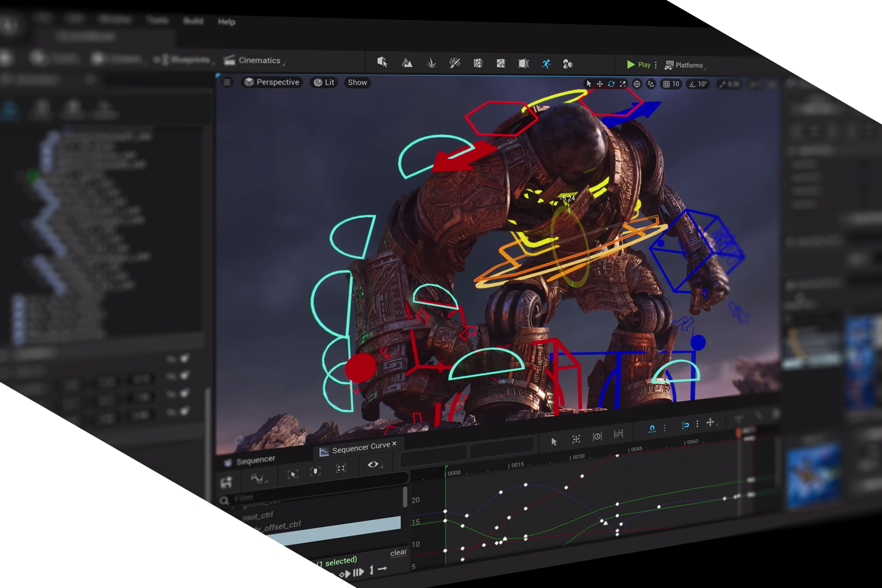Open the Lit view mode dropdown
Viewport: 882px width, 588px height.
coord(324,82)
